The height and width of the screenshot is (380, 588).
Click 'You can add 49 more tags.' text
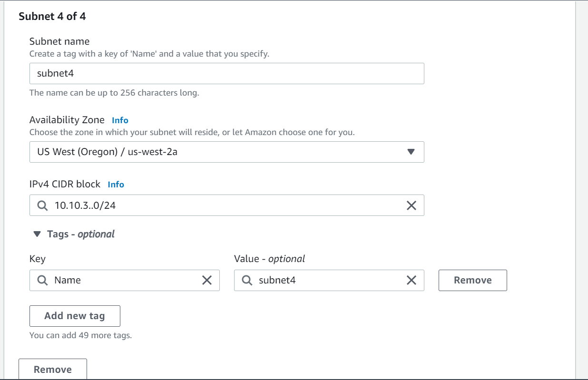[x=81, y=335]
